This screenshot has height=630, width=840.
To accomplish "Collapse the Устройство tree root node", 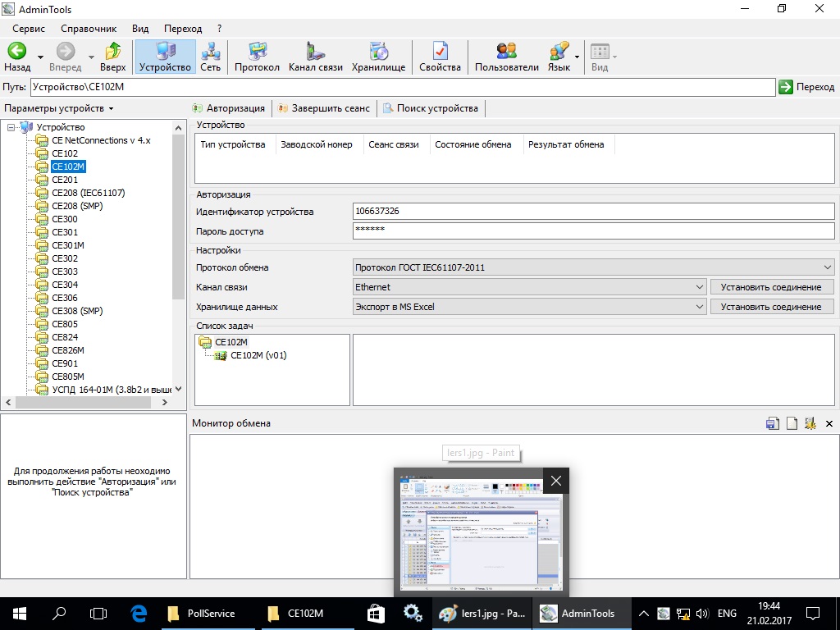I will [11, 127].
